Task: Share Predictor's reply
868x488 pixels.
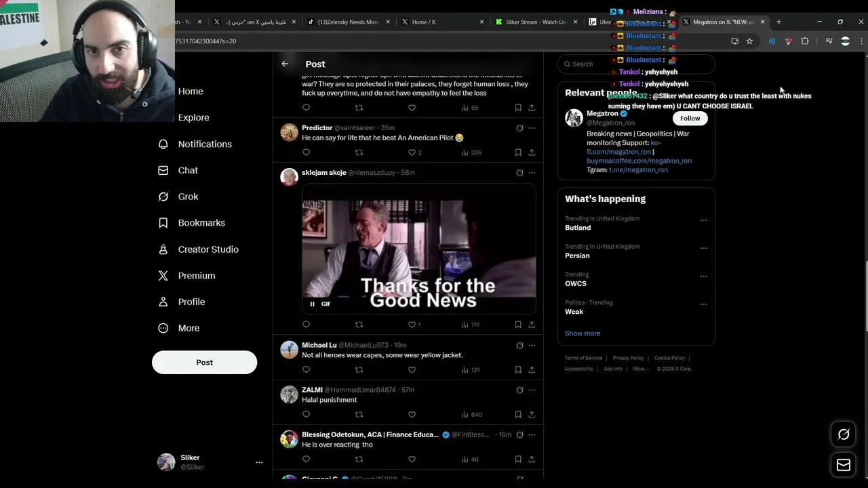Action: [x=532, y=152]
